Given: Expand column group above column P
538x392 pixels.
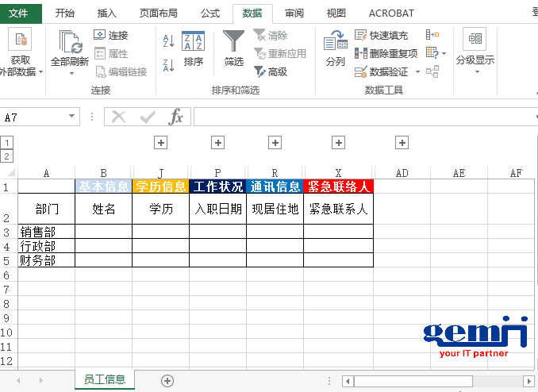Looking at the screenshot, I should pyautogui.click(x=218, y=143).
